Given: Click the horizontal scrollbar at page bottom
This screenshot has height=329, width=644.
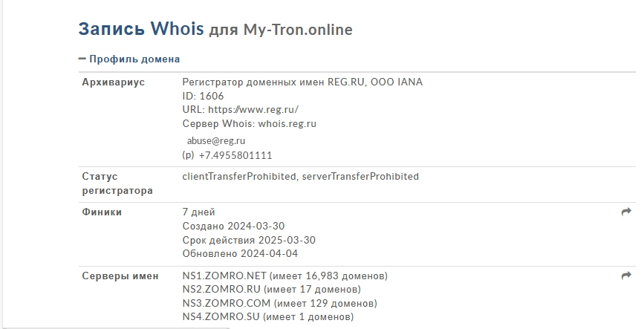Looking at the screenshot, I should pyautogui.click(x=117, y=328).
